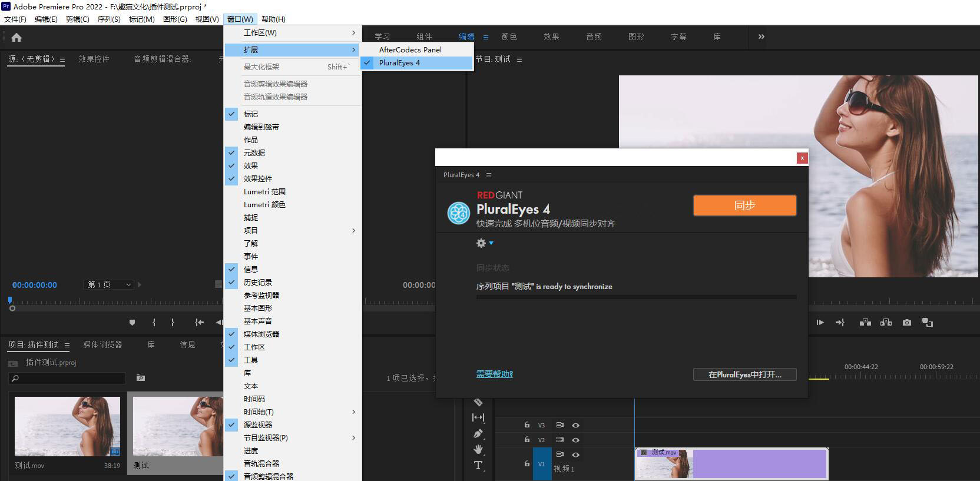Switch to the Color workspace tab
980x481 pixels.
coord(509,37)
